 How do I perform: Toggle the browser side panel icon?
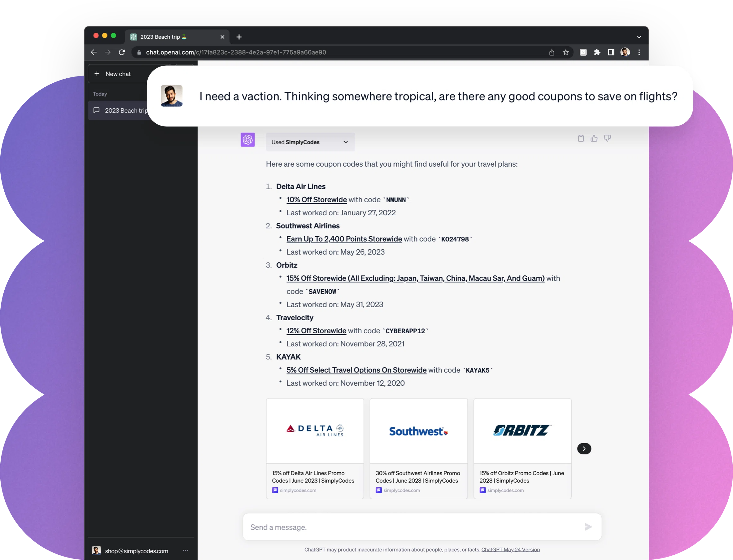coord(611,52)
